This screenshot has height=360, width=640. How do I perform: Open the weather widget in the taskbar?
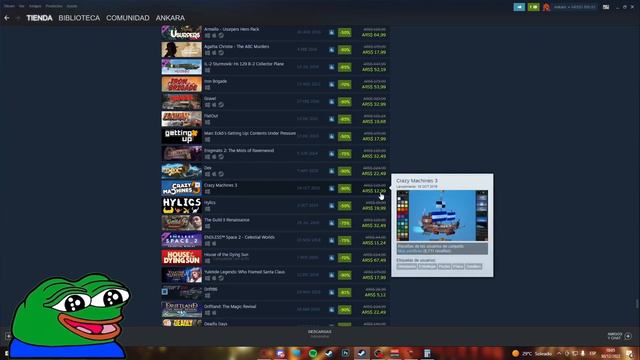pyautogui.click(x=532, y=353)
